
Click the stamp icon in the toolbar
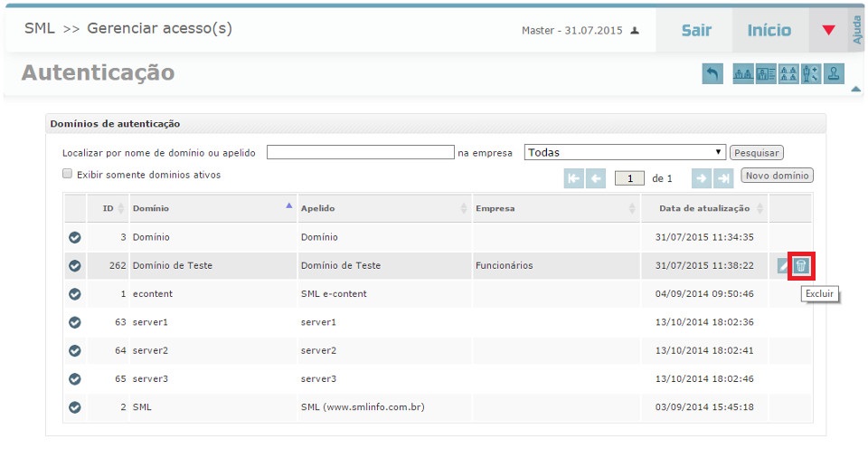click(835, 75)
